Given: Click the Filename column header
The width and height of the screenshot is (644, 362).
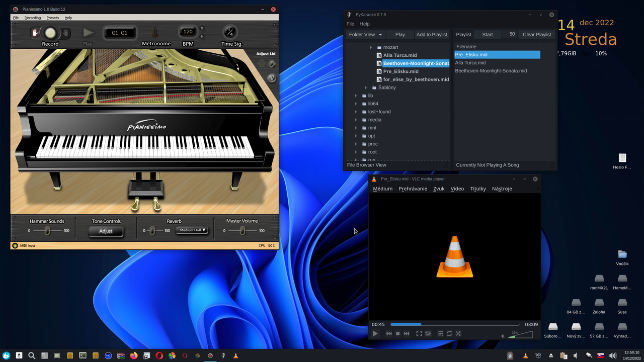Looking at the screenshot, I should [x=497, y=47].
